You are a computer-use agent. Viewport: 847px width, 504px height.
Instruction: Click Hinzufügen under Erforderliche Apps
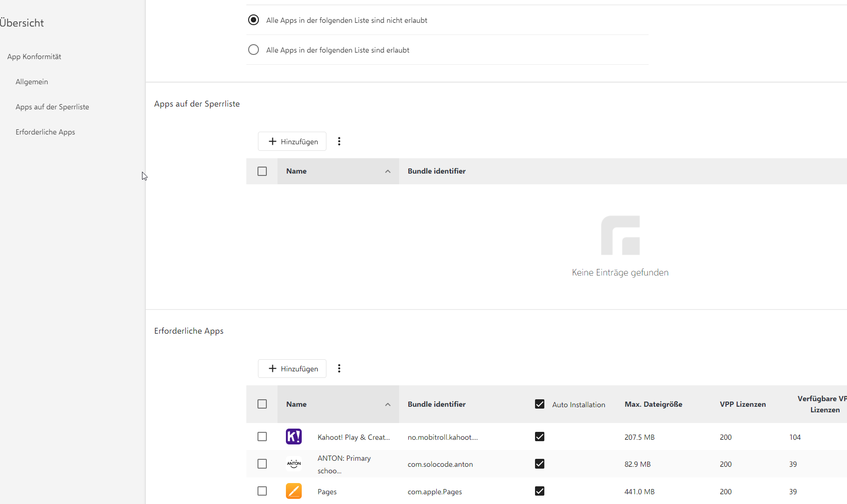coord(292,369)
